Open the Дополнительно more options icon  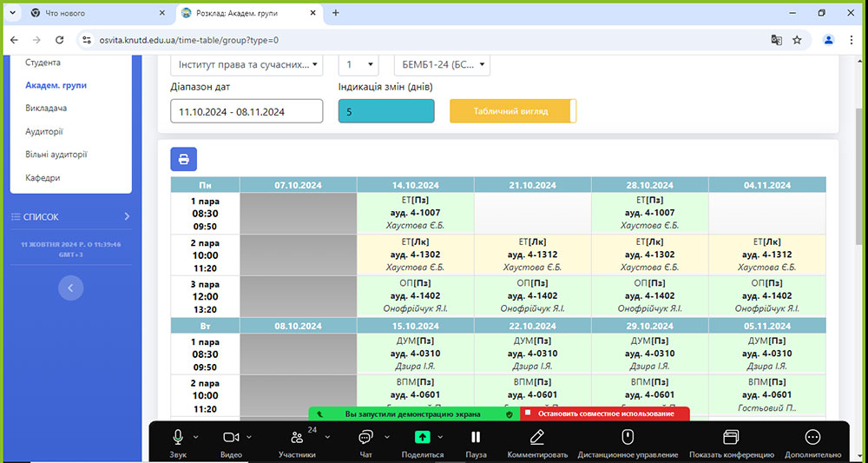812,438
